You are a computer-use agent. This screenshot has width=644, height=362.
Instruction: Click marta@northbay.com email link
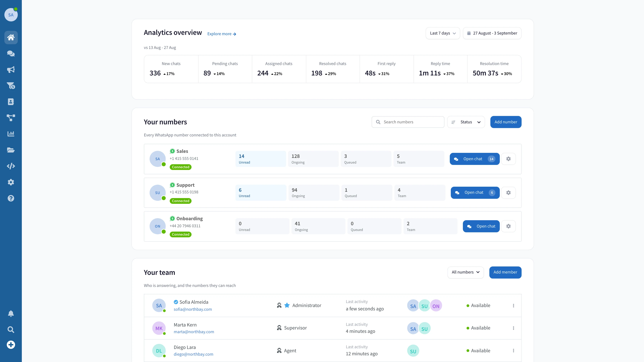click(x=194, y=332)
